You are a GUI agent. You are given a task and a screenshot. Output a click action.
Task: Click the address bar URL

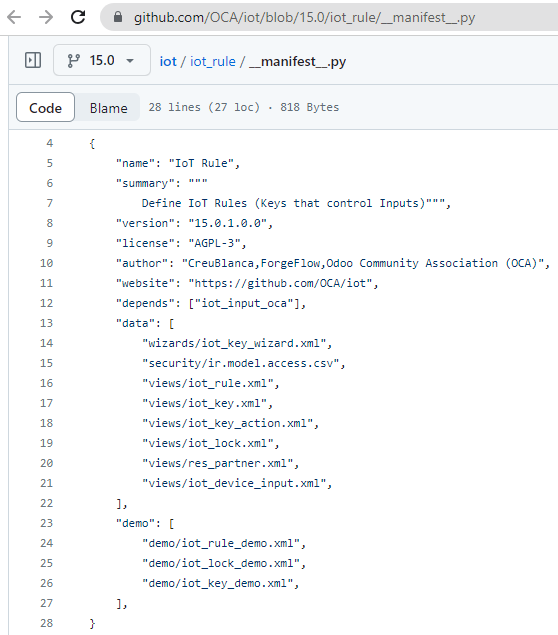coord(304,17)
